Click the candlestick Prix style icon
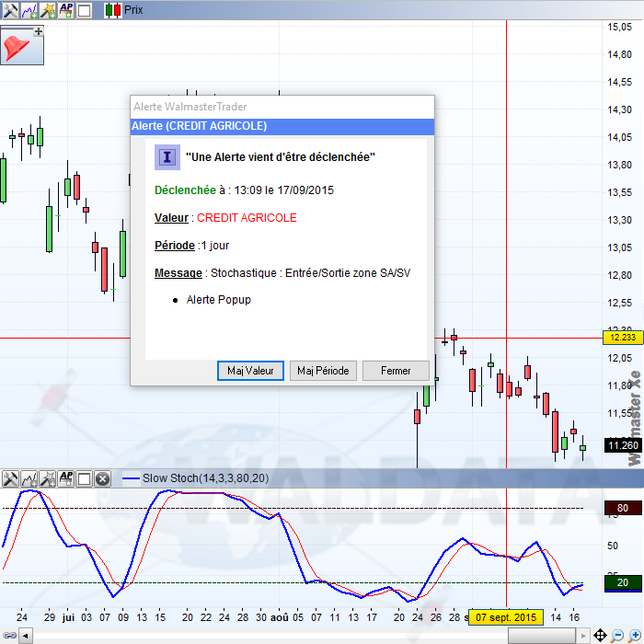Screen dimensions: 644x644 (x=112, y=10)
